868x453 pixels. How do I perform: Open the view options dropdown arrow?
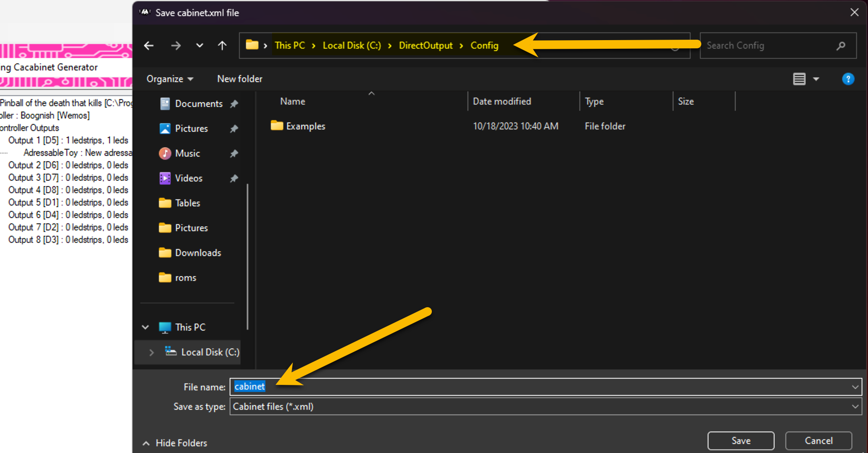(x=816, y=79)
